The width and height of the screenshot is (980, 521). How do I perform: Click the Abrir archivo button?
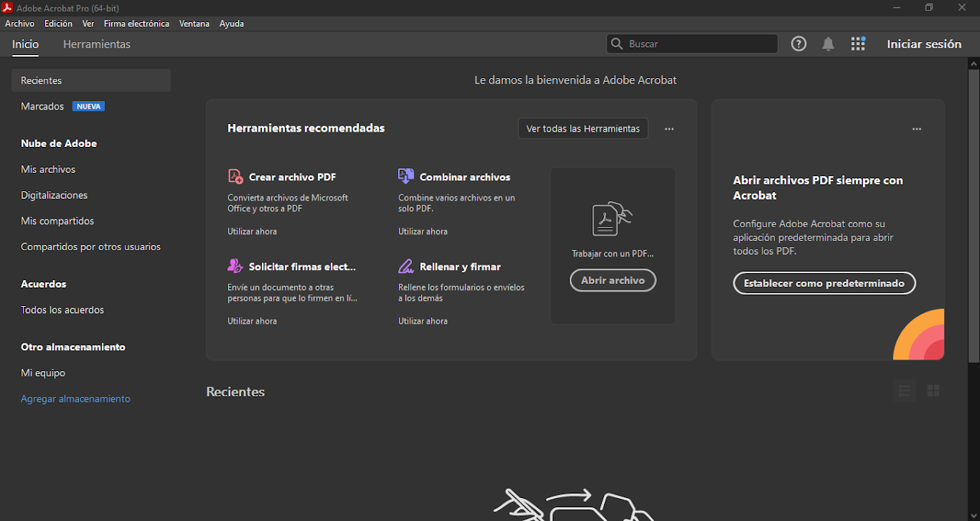(x=612, y=280)
